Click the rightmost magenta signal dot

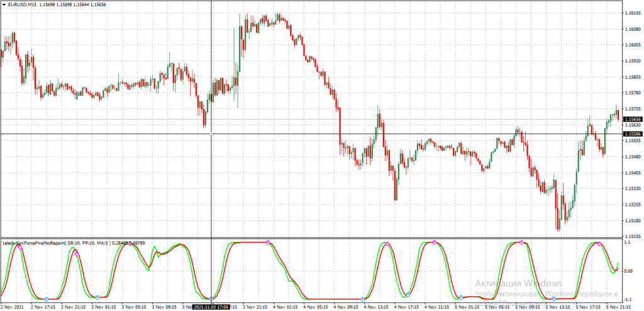point(599,244)
